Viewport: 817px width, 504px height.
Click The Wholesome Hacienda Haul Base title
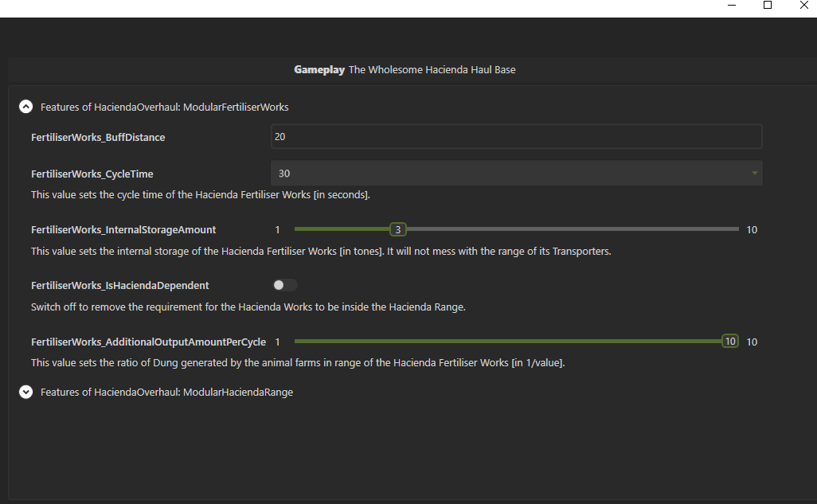pos(432,69)
